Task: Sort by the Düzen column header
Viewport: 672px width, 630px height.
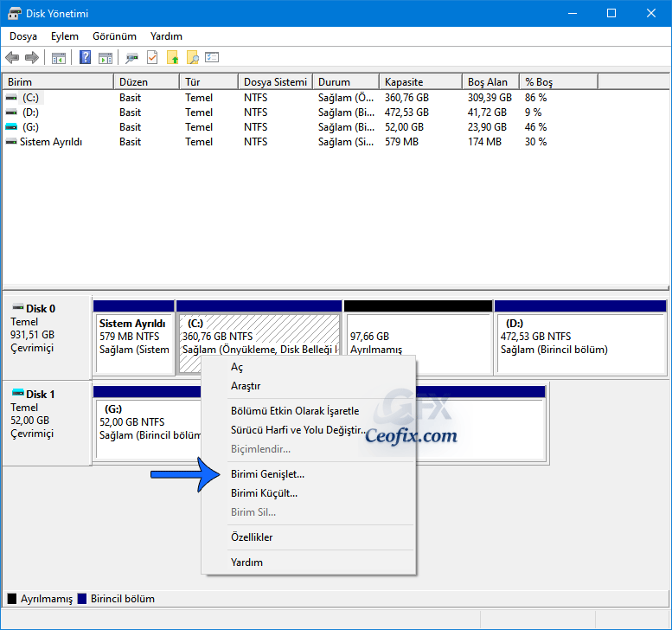Action: (x=146, y=82)
